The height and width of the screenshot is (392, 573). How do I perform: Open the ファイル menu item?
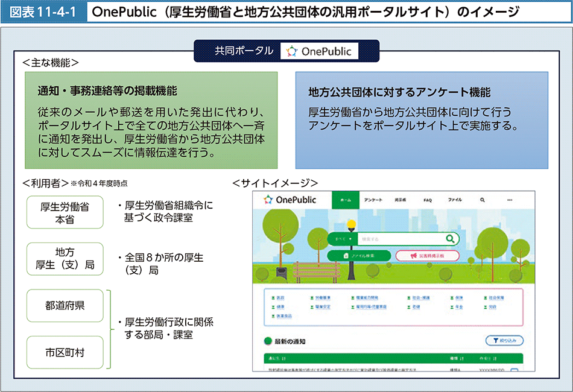click(x=455, y=200)
